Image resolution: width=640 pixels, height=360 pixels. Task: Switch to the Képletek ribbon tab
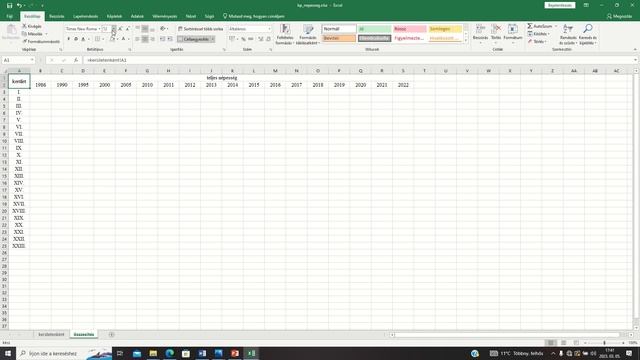tap(114, 16)
